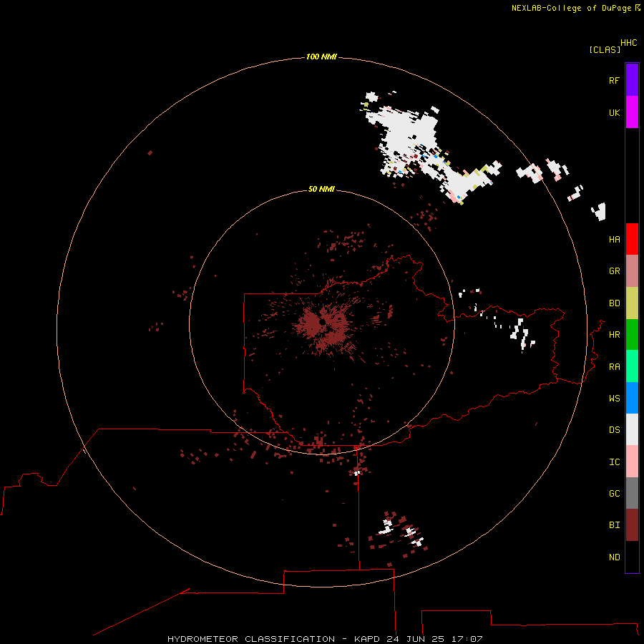Click the WS legend label
The width and height of the screenshot is (644, 644).
click(614, 399)
